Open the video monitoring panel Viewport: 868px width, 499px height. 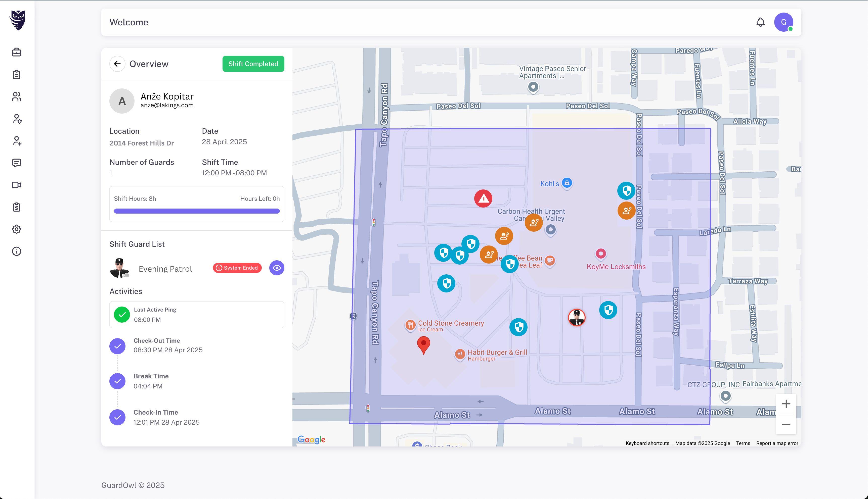pos(17,185)
